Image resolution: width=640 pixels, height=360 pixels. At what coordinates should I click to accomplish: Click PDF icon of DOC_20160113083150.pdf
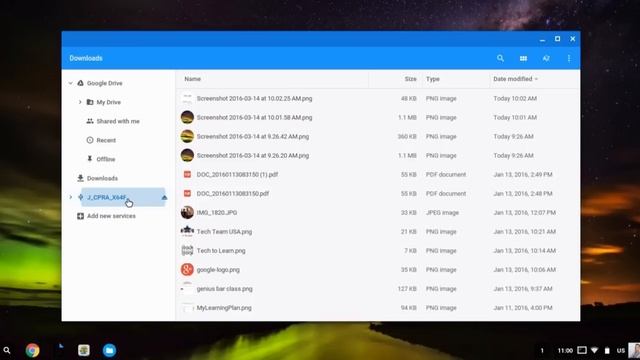[187, 193]
